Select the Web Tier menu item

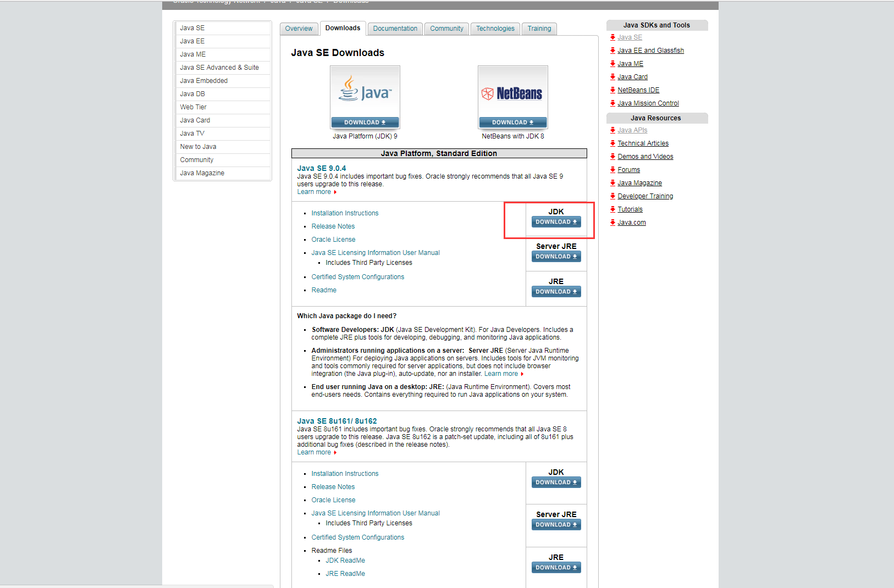pos(222,107)
